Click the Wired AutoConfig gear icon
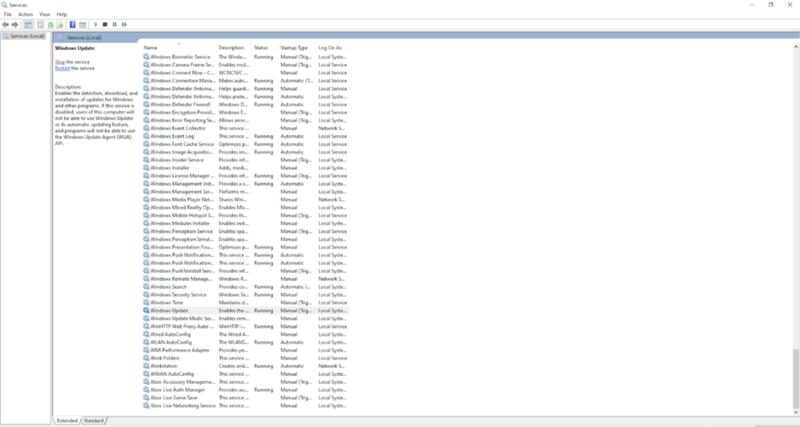The width and height of the screenshot is (800, 427). 146,334
